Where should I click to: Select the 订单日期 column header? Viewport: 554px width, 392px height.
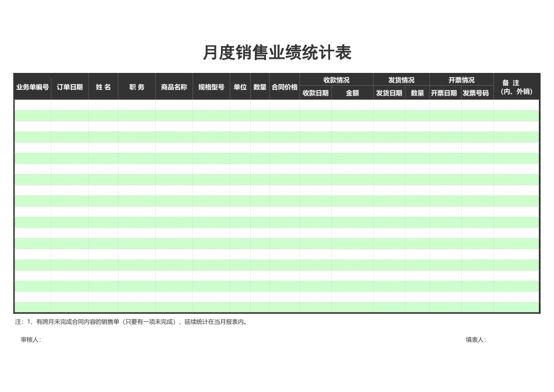69,86
